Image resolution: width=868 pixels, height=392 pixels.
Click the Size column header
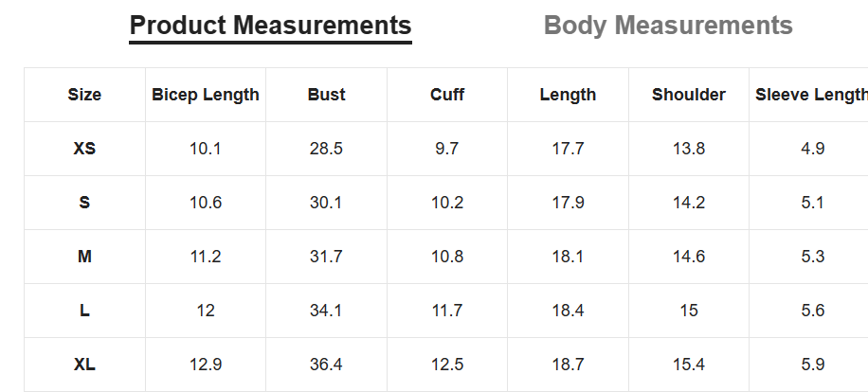point(84,95)
